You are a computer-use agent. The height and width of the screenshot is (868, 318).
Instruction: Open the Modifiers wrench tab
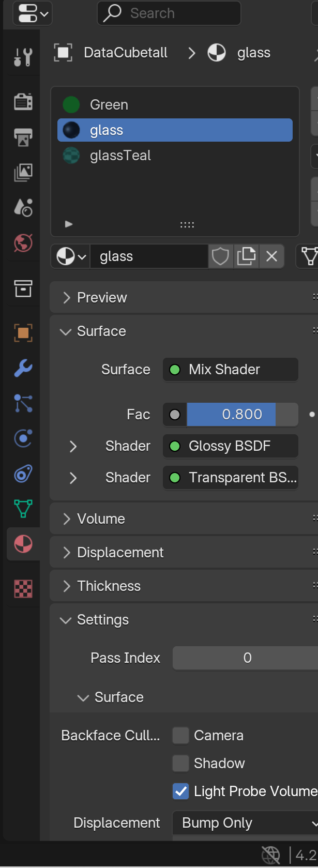pyautogui.click(x=23, y=368)
